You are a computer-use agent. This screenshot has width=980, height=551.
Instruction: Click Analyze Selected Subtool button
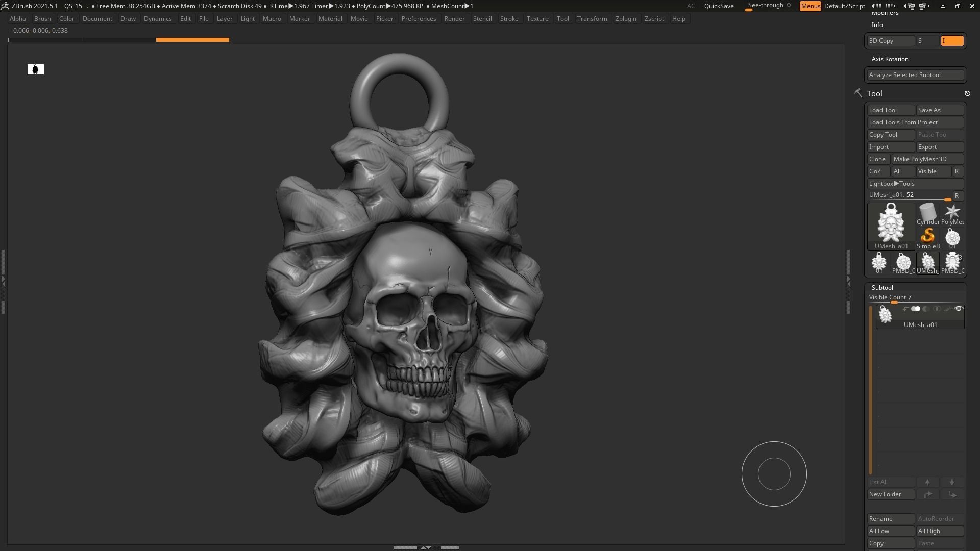coord(915,75)
